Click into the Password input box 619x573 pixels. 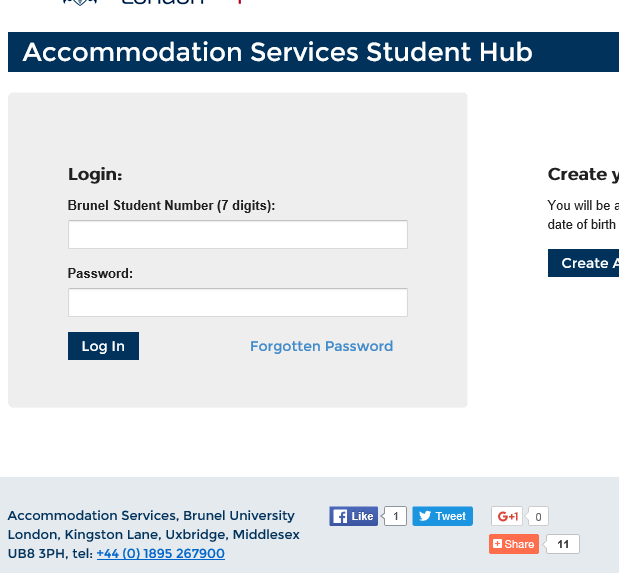tap(237, 302)
